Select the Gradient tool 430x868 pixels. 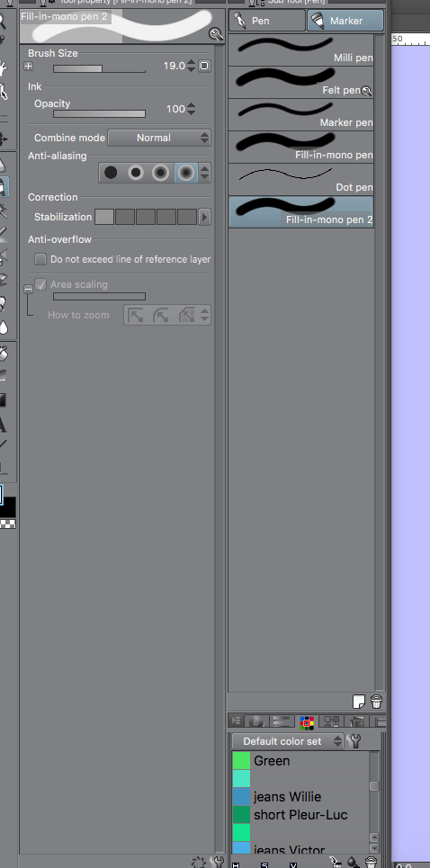pos(3,399)
